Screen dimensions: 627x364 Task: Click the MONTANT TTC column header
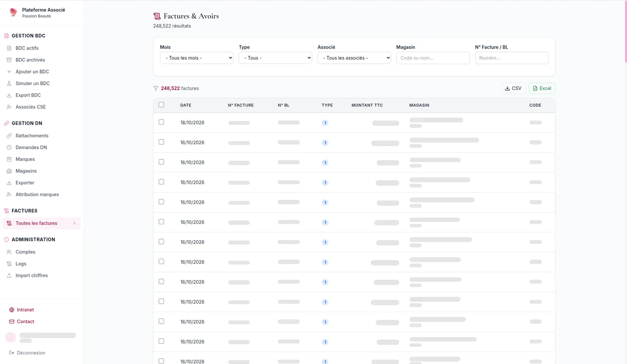click(367, 105)
